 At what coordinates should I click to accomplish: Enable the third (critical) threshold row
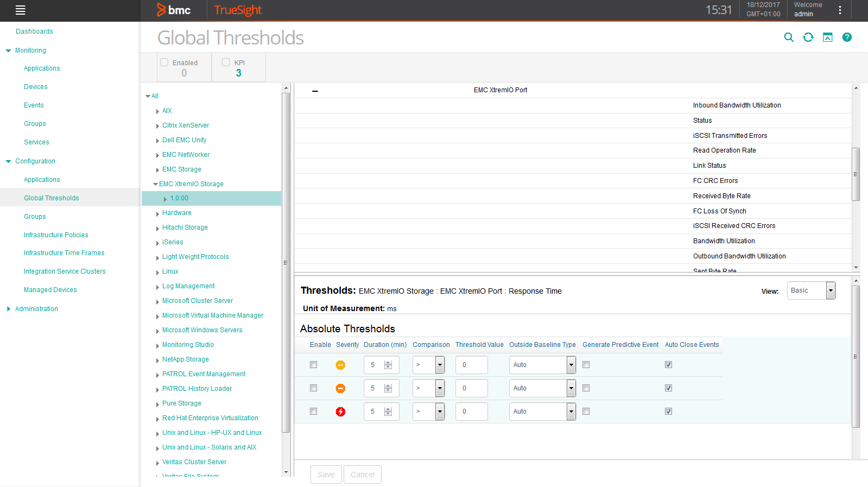[x=313, y=412]
